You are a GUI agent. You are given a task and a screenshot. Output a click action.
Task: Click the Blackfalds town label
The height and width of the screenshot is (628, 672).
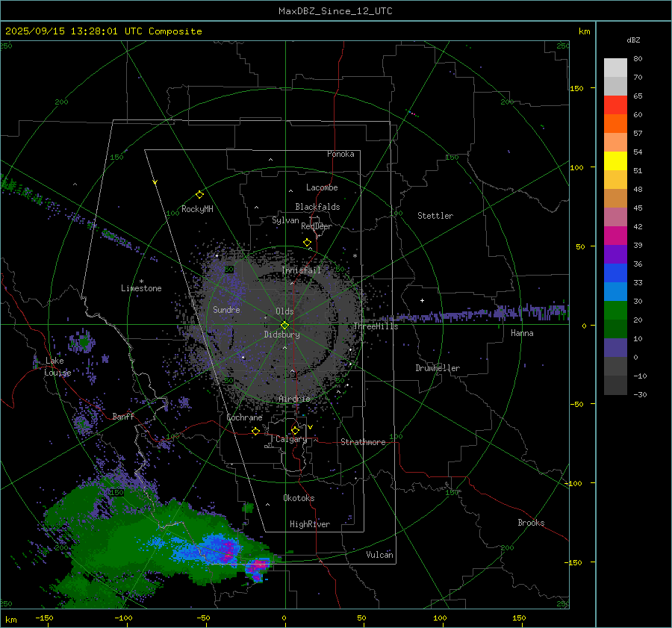coord(317,207)
